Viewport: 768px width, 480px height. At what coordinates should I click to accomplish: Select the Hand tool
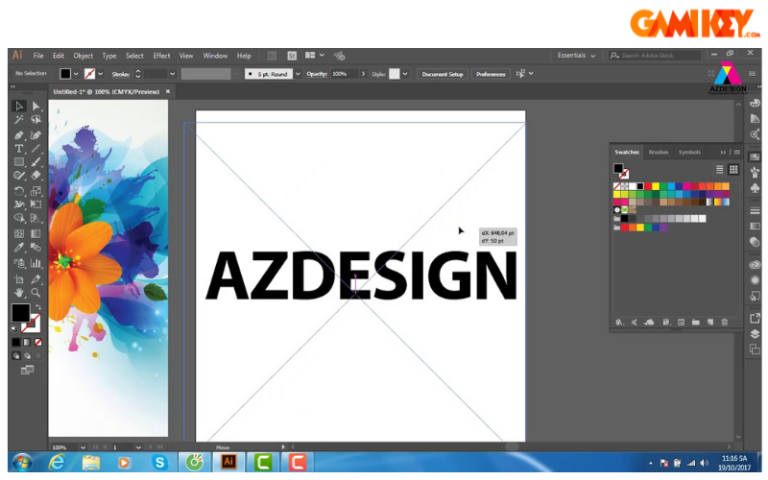[19, 292]
